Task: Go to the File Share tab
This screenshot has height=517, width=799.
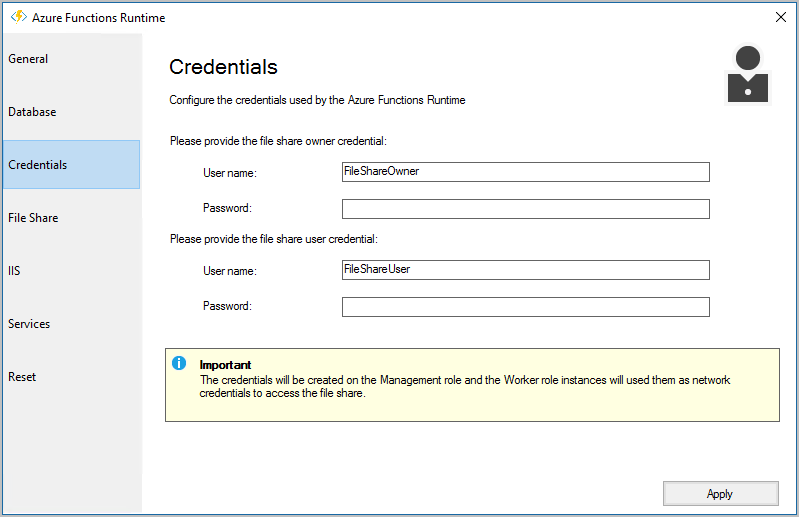Action: coord(71,217)
